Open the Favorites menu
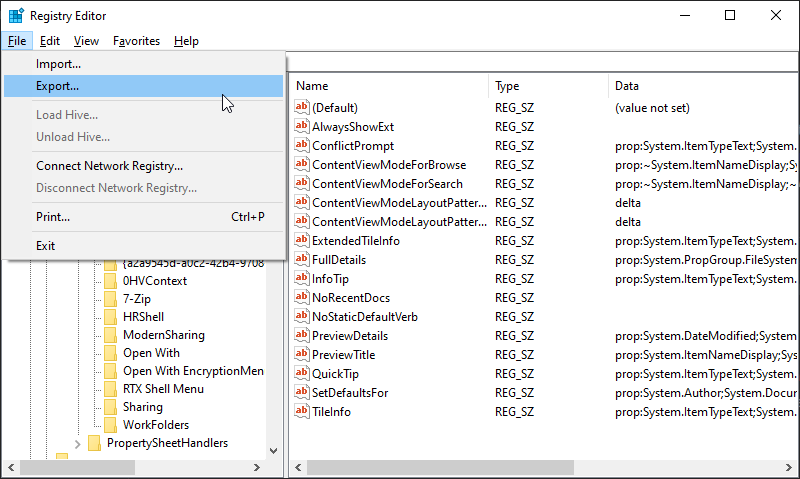This screenshot has height=479, width=800. coord(136,41)
